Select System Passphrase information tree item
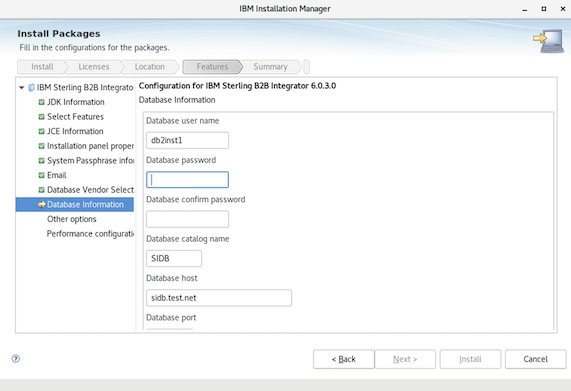The width and height of the screenshot is (571, 391). (x=90, y=161)
